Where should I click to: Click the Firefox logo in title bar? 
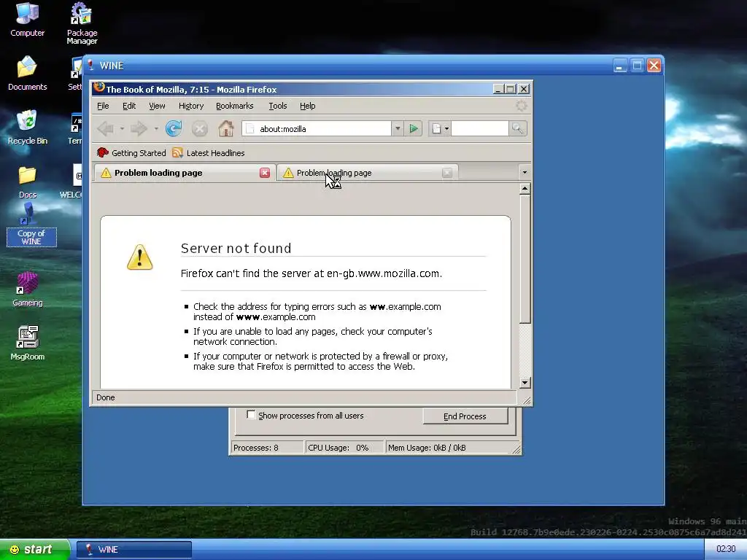coord(98,87)
